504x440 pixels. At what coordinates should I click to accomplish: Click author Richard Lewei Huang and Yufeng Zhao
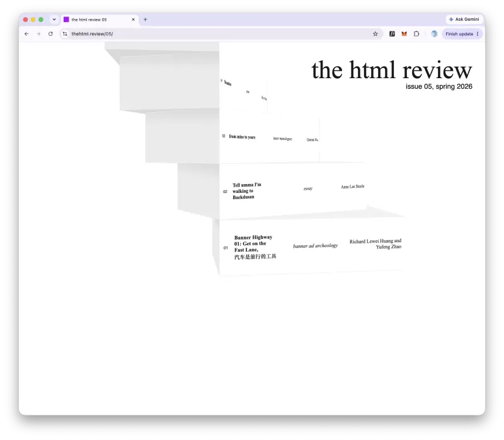(x=375, y=244)
